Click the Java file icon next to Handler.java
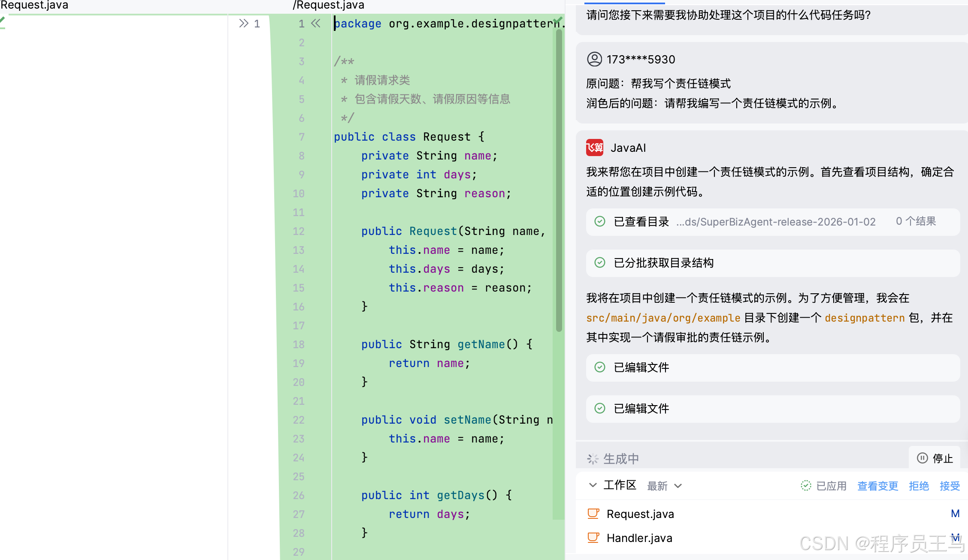This screenshot has height=560, width=968. (593, 538)
